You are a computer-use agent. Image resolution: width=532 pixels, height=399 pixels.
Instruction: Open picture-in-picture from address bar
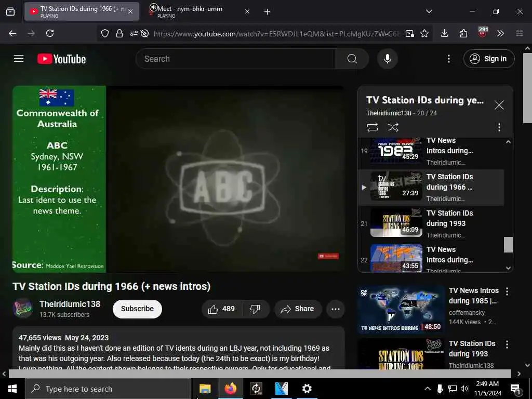[x=409, y=33]
